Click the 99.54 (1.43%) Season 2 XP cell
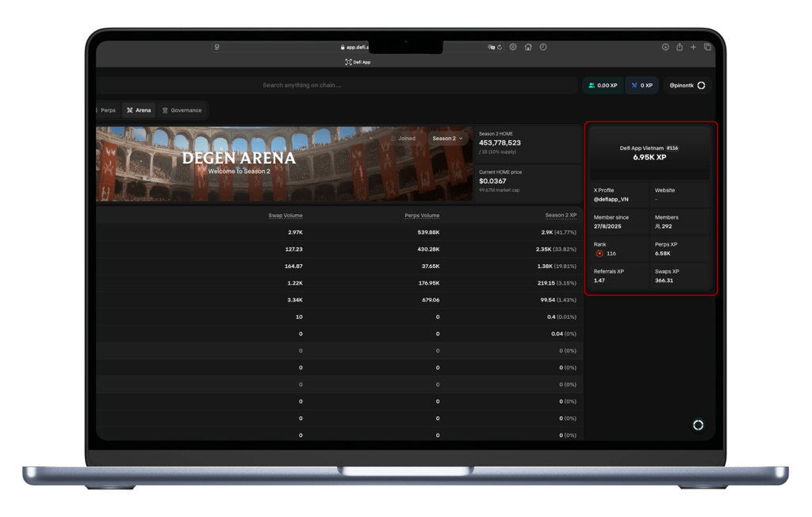The width and height of the screenshot is (812, 517). pyautogui.click(x=558, y=300)
